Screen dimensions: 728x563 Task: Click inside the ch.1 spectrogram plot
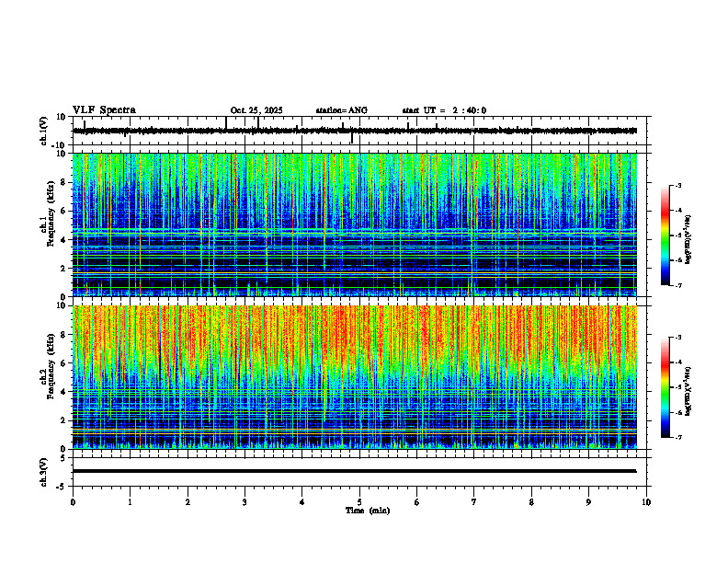(354, 224)
